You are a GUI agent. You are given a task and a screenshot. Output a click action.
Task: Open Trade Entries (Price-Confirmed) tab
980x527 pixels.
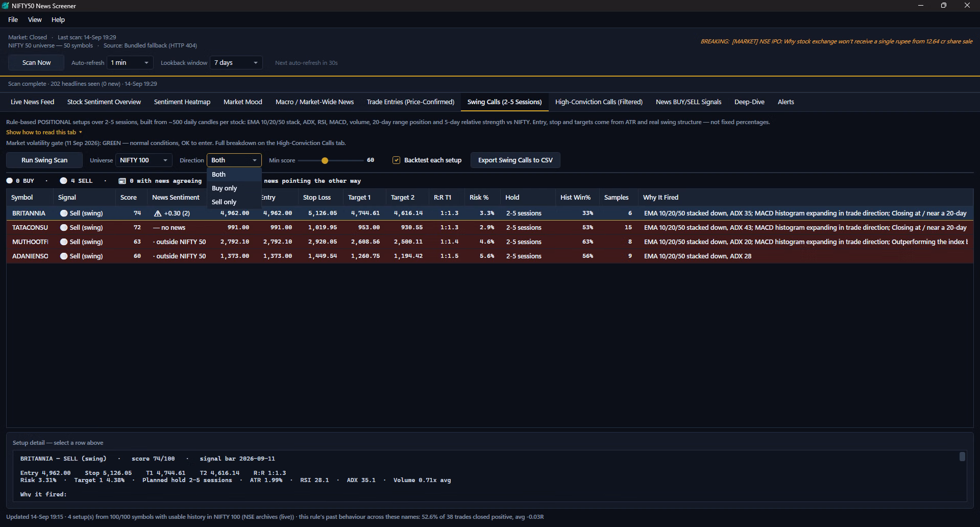pos(410,102)
